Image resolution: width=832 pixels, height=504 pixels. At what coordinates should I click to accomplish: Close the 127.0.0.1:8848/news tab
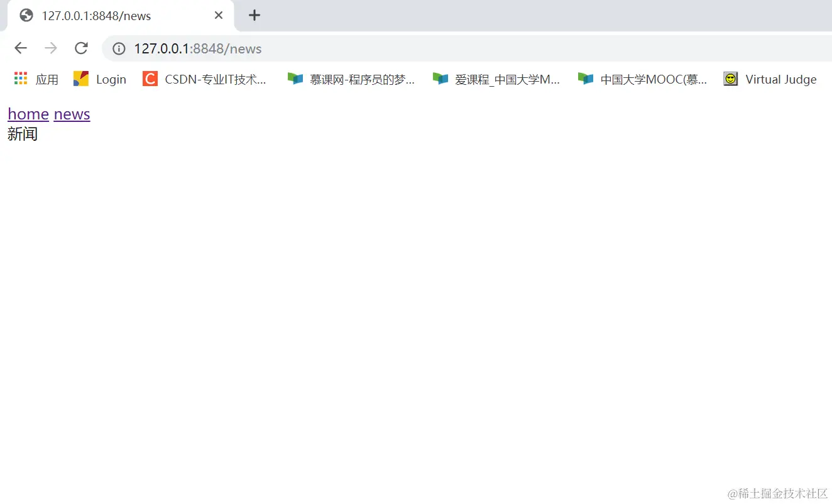tap(219, 16)
